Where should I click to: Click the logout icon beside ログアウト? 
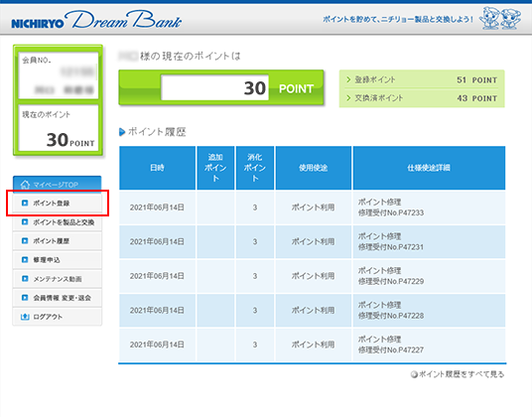[x=25, y=317]
